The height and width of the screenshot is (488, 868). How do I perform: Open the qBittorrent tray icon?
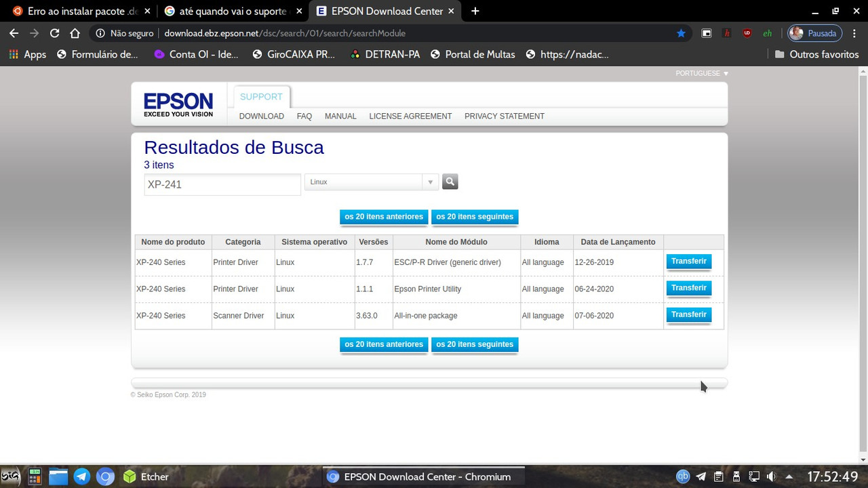[684, 476]
